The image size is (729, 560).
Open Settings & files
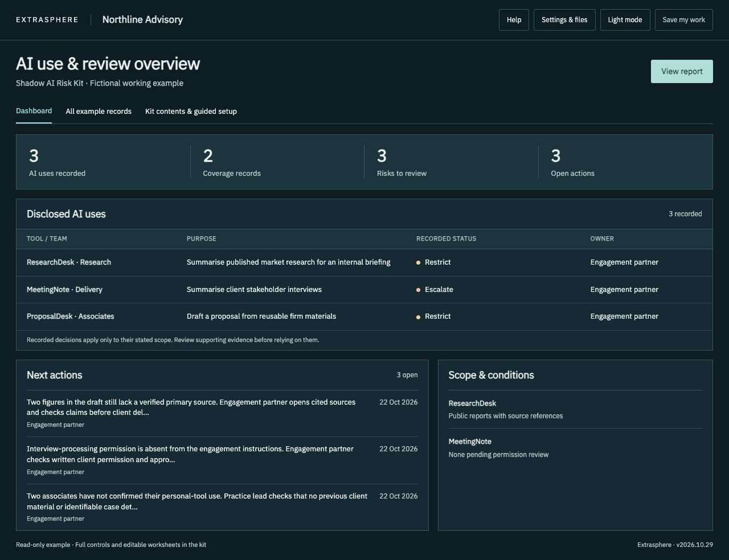click(564, 20)
